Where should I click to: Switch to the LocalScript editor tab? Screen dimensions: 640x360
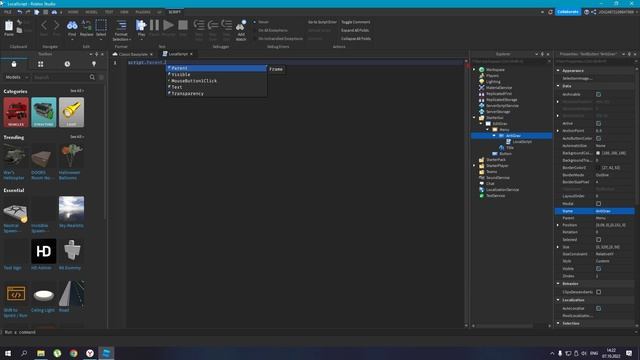pos(178,54)
